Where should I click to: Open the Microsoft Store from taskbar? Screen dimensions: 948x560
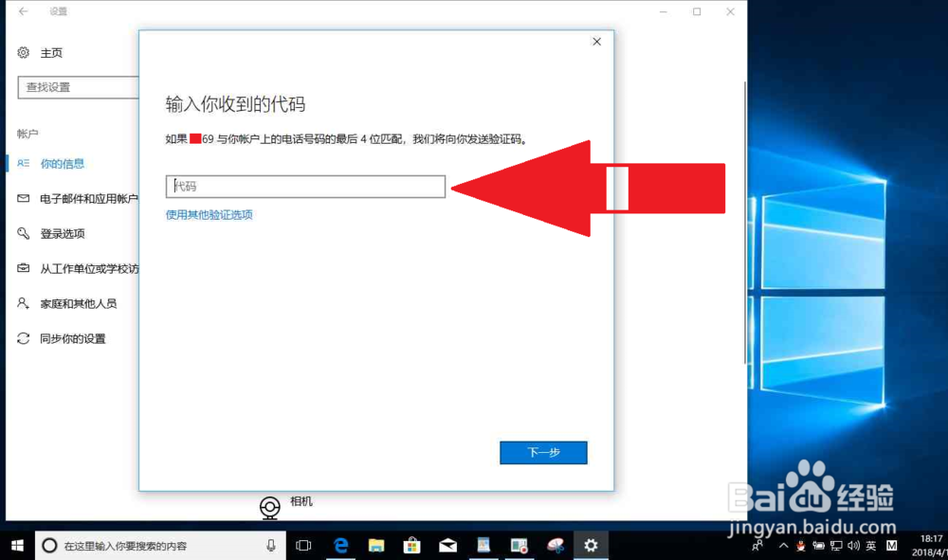[x=411, y=545]
